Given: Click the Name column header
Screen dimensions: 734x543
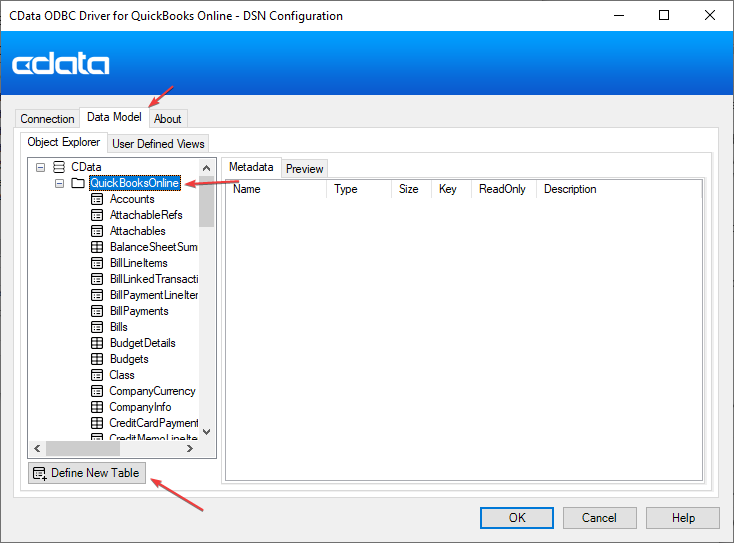Looking at the screenshot, I should pos(276,189).
